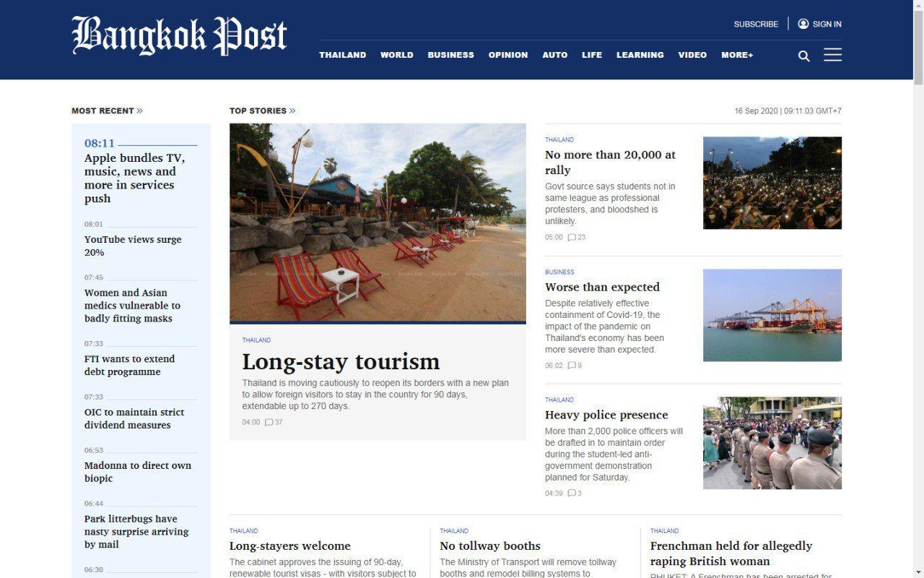Open the hamburger menu icon
Viewport: 924px width, 578px height.
[832, 55]
